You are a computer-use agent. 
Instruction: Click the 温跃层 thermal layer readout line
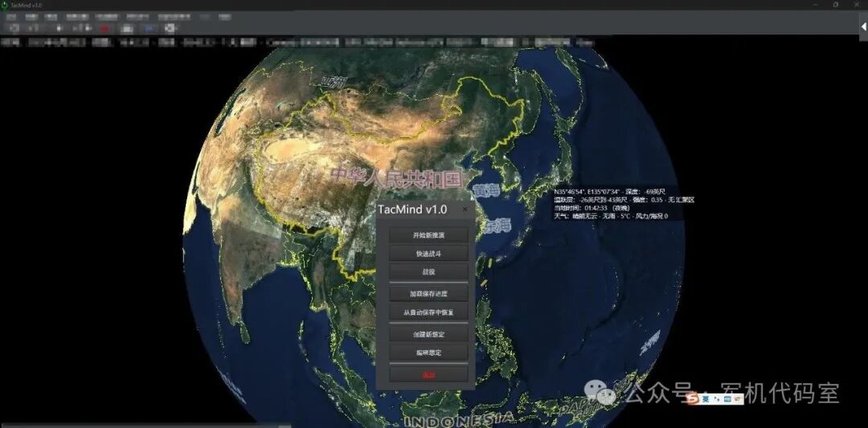pyautogui.click(x=624, y=200)
